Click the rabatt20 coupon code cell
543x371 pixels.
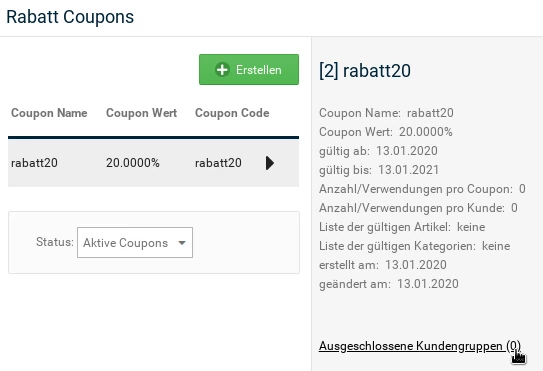point(218,163)
